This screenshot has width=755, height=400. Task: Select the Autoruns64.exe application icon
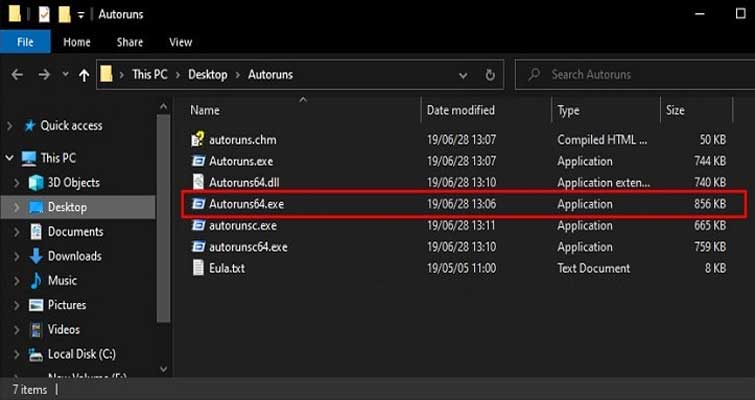pos(198,204)
